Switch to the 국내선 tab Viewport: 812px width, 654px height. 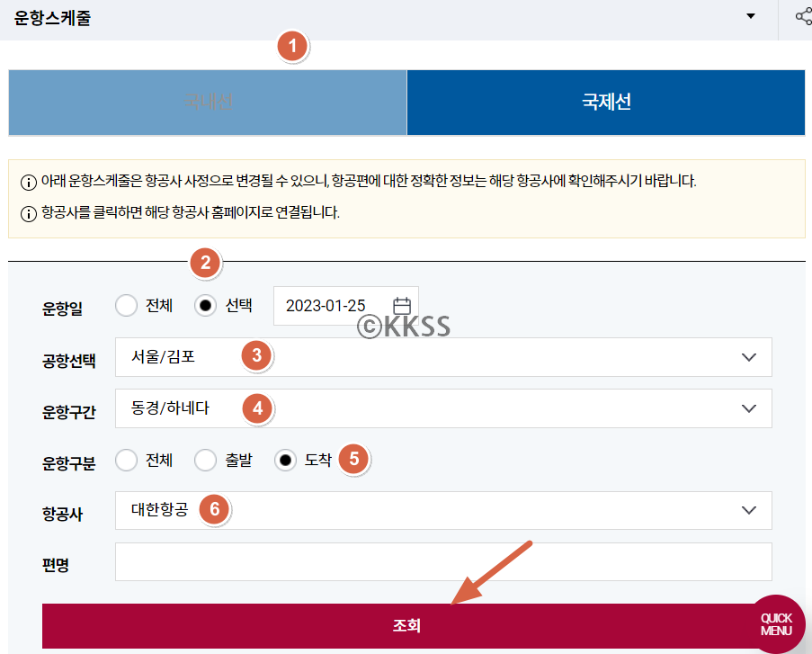pos(207,103)
